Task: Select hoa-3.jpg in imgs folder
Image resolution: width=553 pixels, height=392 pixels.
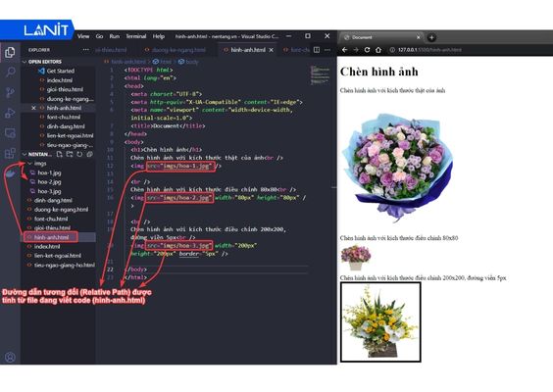Action: [49, 191]
